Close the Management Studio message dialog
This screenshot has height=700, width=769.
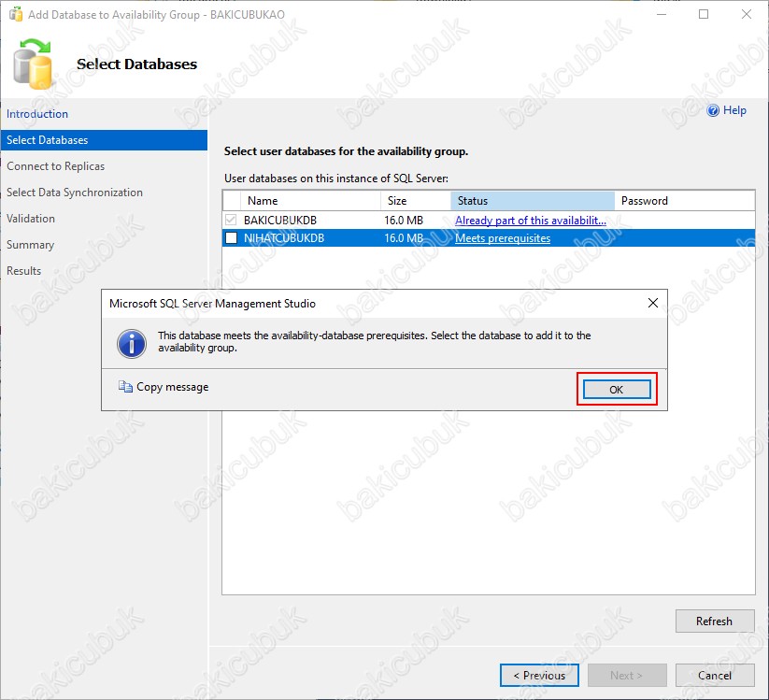[x=653, y=303]
